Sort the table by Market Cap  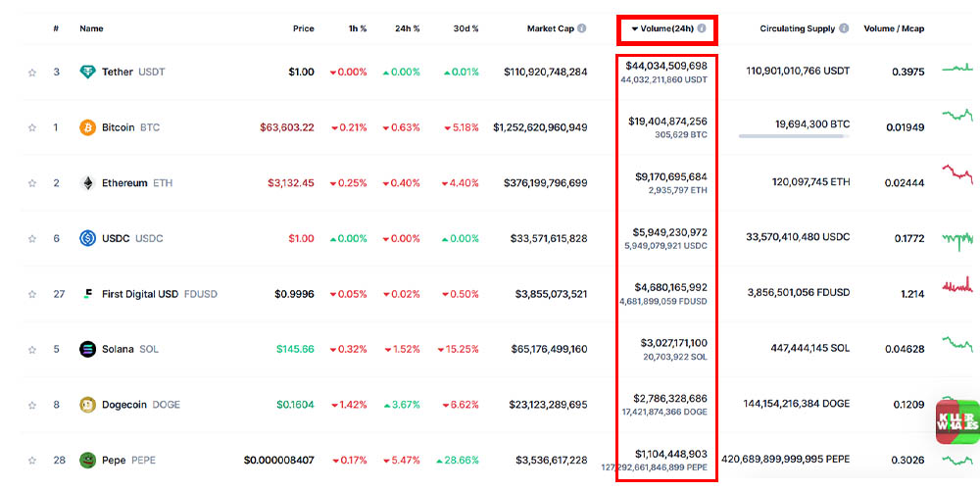click(550, 28)
